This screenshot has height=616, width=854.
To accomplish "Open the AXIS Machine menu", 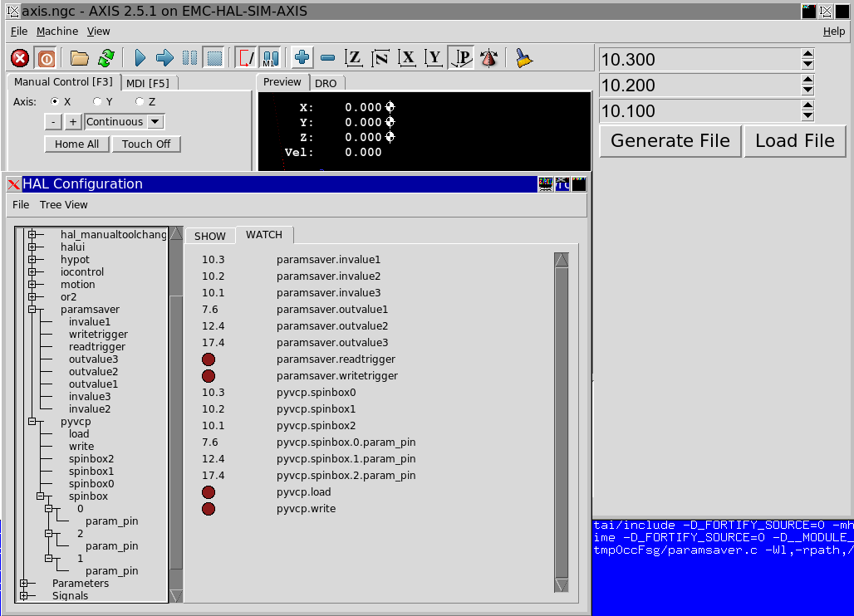I will (57, 32).
